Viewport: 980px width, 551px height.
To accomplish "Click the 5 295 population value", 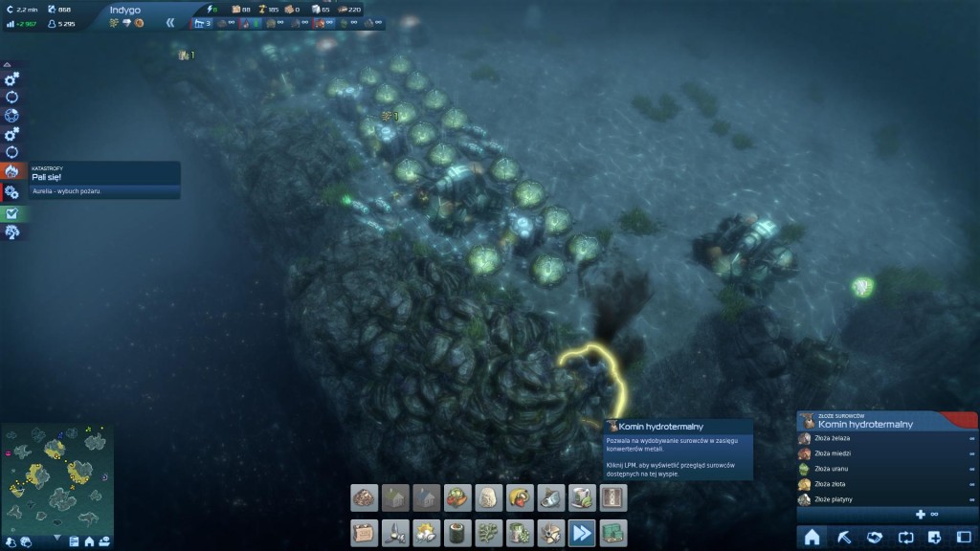I will coord(66,24).
